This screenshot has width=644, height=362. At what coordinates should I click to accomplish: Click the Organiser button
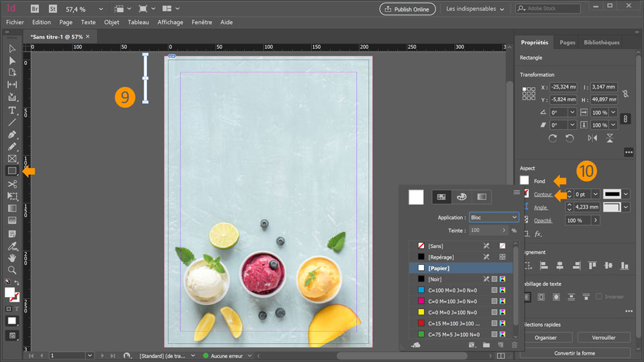(x=545, y=337)
